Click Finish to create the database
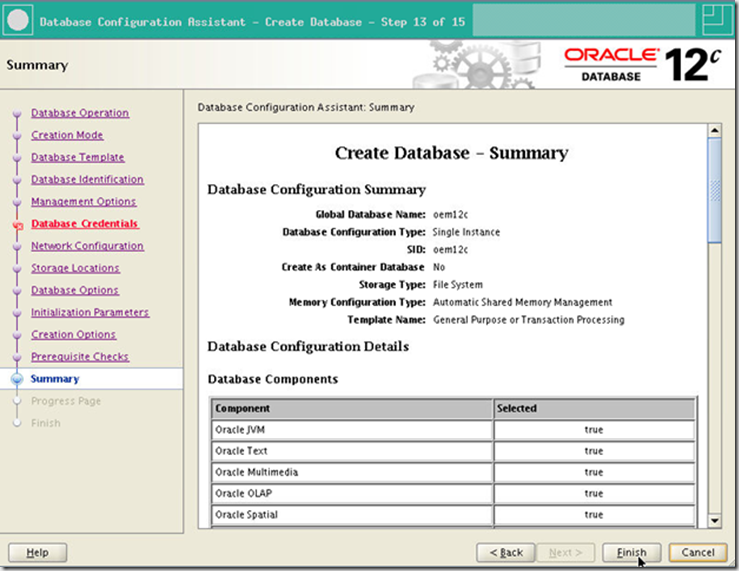739x571 pixels. point(632,552)
